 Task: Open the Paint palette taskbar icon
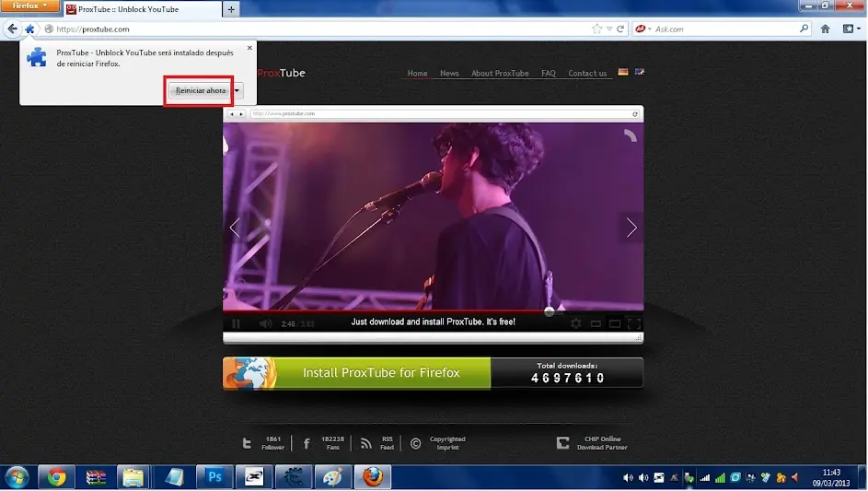(x=332, y=477)
